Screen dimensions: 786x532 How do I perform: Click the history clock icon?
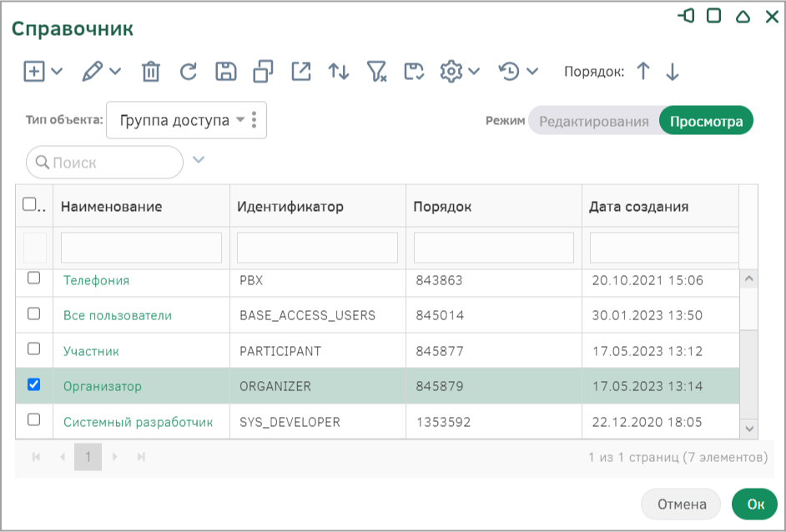[x=509, y=72]
